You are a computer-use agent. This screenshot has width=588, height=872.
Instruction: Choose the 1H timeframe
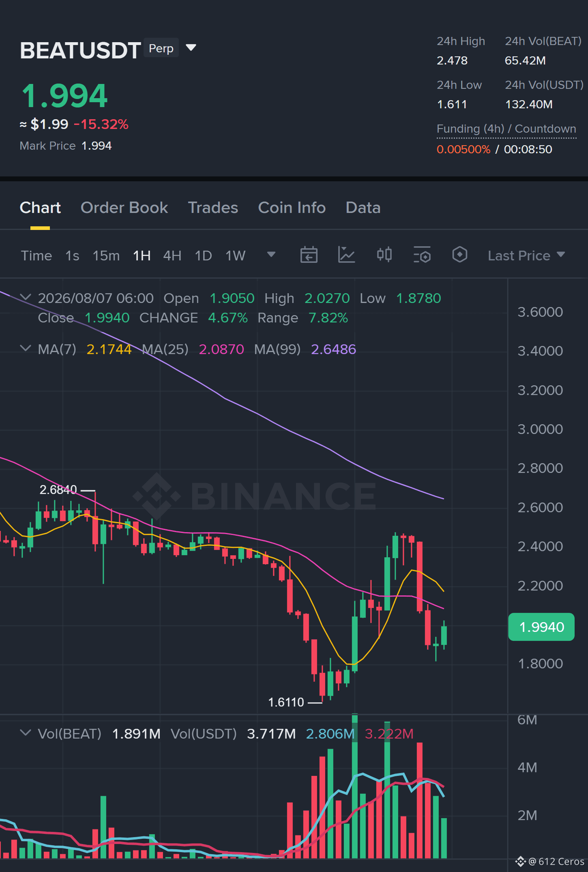coord(142,256)
